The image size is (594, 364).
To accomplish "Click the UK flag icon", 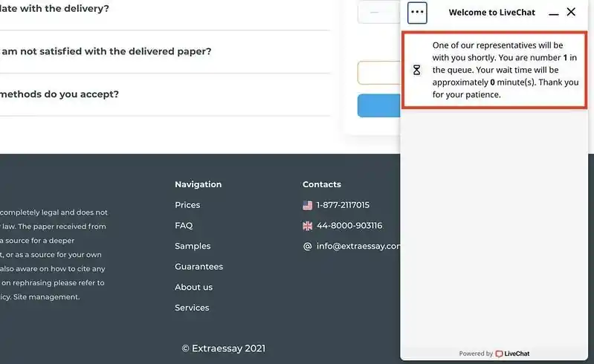I will point(308,226).
